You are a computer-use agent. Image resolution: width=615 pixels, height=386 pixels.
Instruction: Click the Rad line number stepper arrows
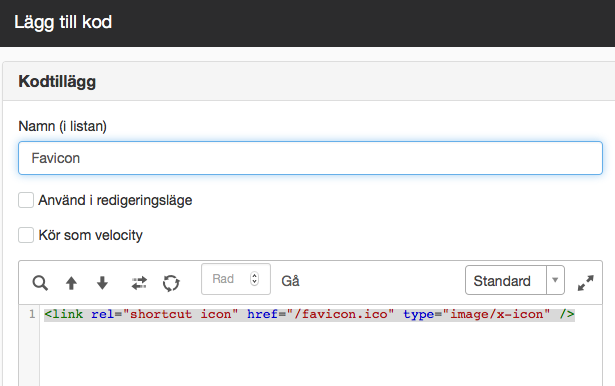click(255, 279)
